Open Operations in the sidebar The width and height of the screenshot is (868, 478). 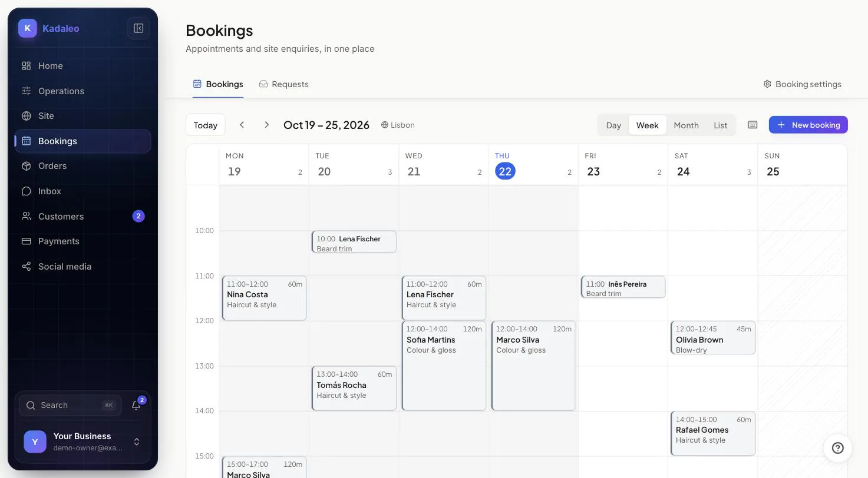[x=82, y=91]
